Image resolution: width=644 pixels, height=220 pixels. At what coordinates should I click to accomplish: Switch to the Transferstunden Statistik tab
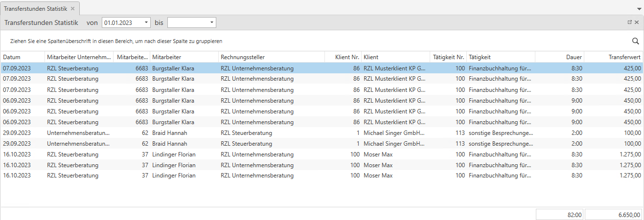36,9
